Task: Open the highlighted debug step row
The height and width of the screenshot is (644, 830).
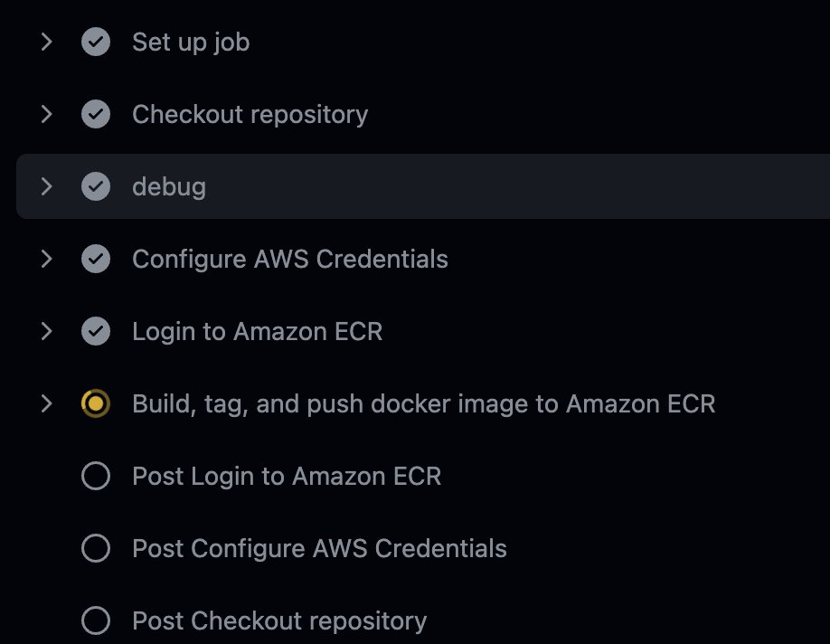Action: 423,186
